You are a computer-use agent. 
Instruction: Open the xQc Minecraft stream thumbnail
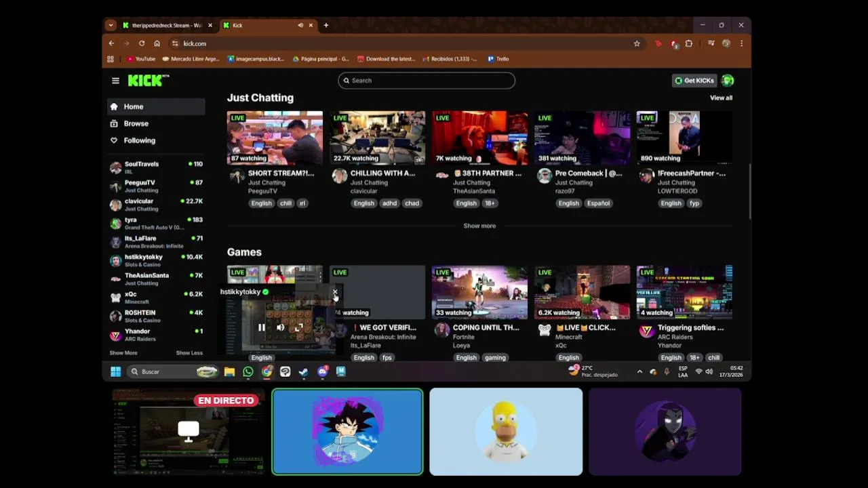(x=582, y=292)
